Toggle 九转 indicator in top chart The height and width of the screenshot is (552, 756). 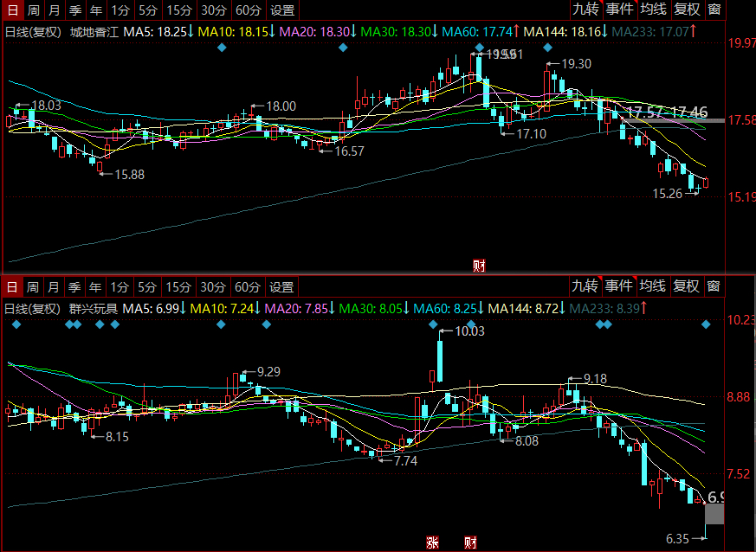[585, 10]
